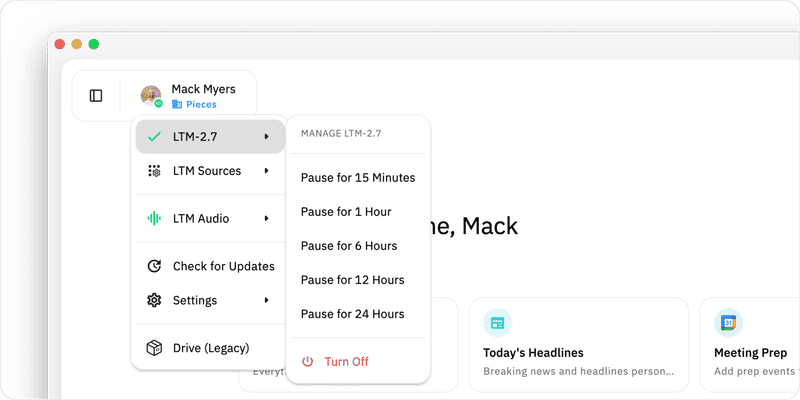Image resolution: width=800 pixels, height=400 pixels.
Task: Click the LTM Sources gear-dots icon
Action: pos(154,171)
